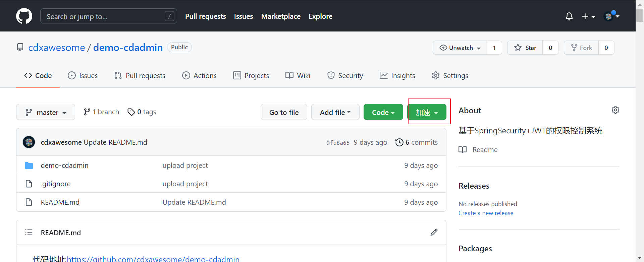Click the commit history clock icon
Viewport: 644px width, 262px height.
pos(399,142)
